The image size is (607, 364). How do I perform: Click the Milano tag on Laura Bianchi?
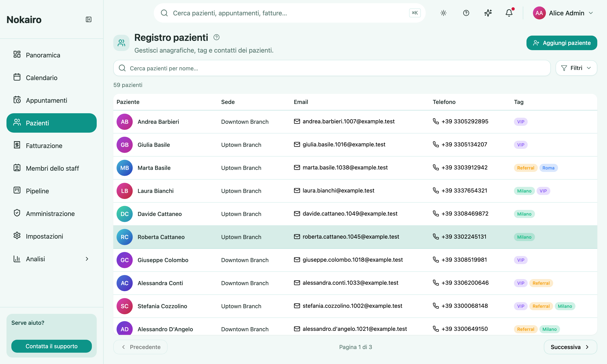point(524,191)
